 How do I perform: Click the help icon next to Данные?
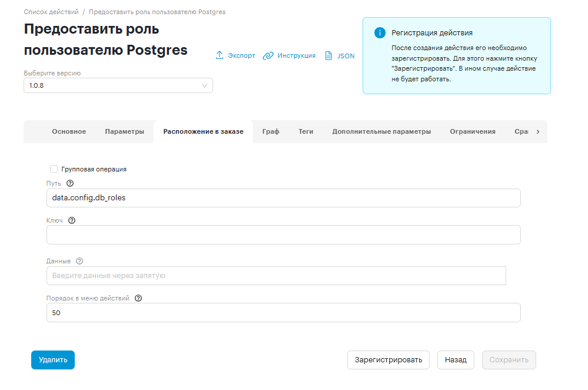tap(79, 261)
